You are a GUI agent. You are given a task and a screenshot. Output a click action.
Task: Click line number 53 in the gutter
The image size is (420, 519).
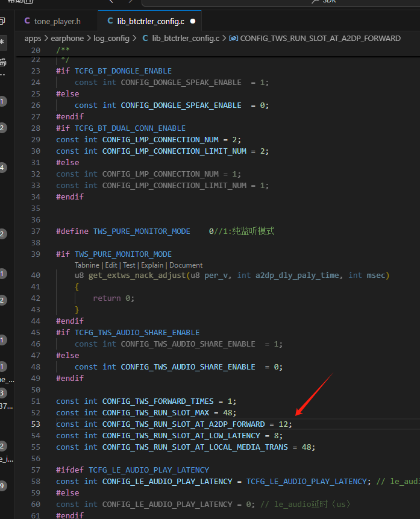pos(36,424)
